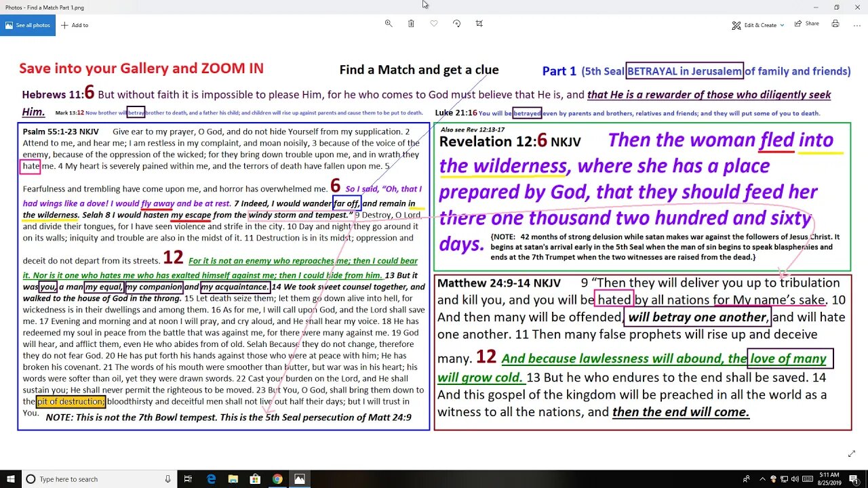This screenshot has width=868, height=488.
Task: Click the displayed Find a Match image
Action: (x=434, y=245)
